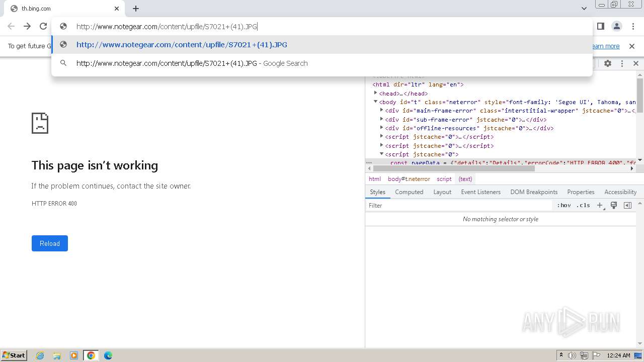The image size is (644, 362).
Task: Expand the head element node
Action: pos(376,93)
